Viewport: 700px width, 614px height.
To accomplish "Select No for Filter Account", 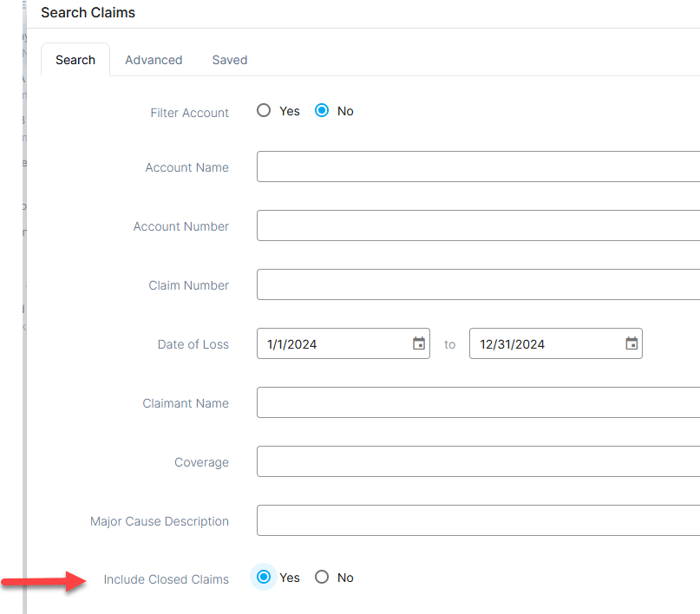I will coord(322,111).
